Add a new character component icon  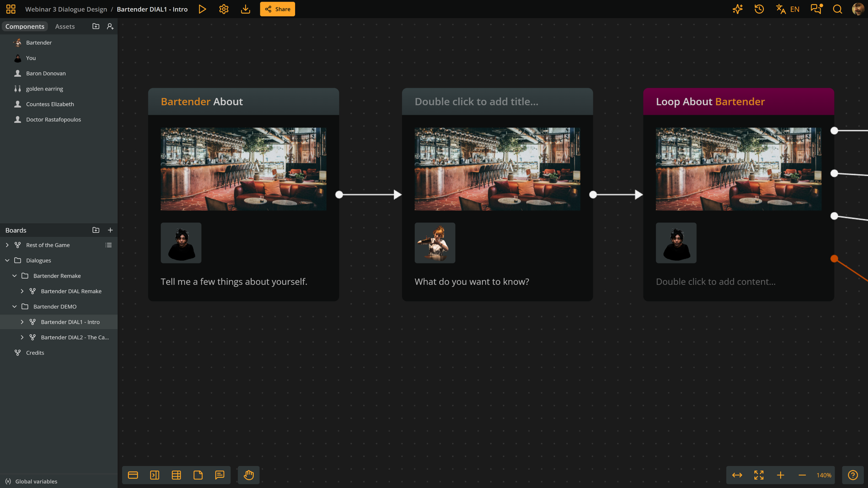(110, 26)
